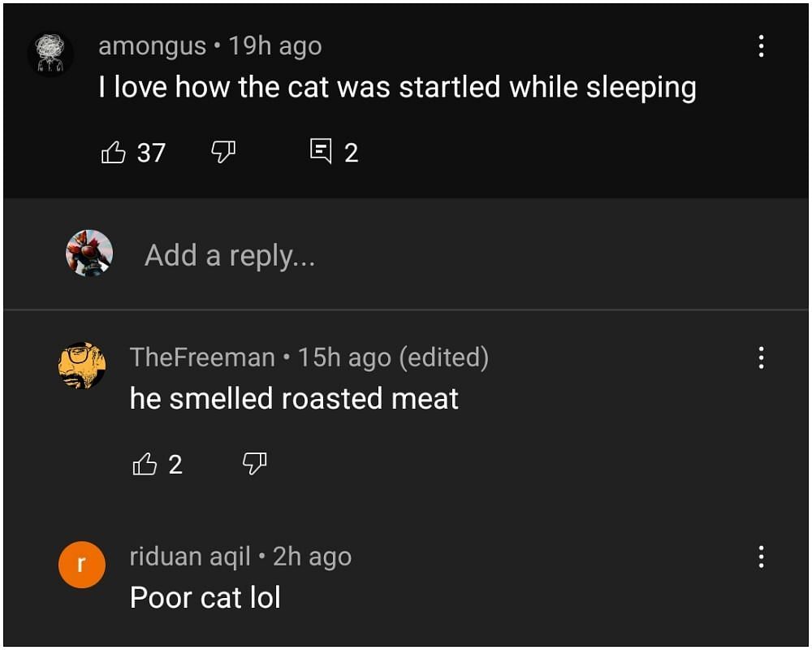The image size is (812, 650).
Task: Dislike TheFreeman's roasted meat reply
Action: tap(255, 464)
